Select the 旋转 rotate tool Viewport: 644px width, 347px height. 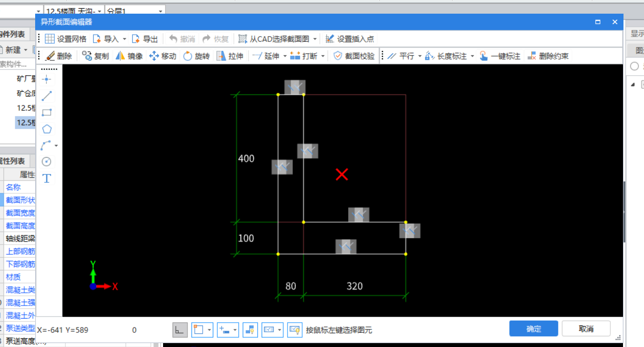(196, 56)
